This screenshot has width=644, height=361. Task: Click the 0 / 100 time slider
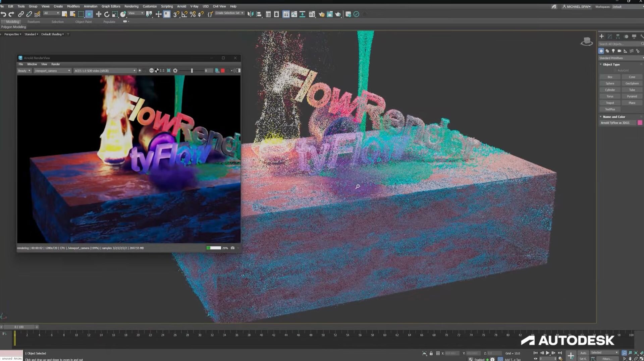pyautogui.click(x=19, y=327)
